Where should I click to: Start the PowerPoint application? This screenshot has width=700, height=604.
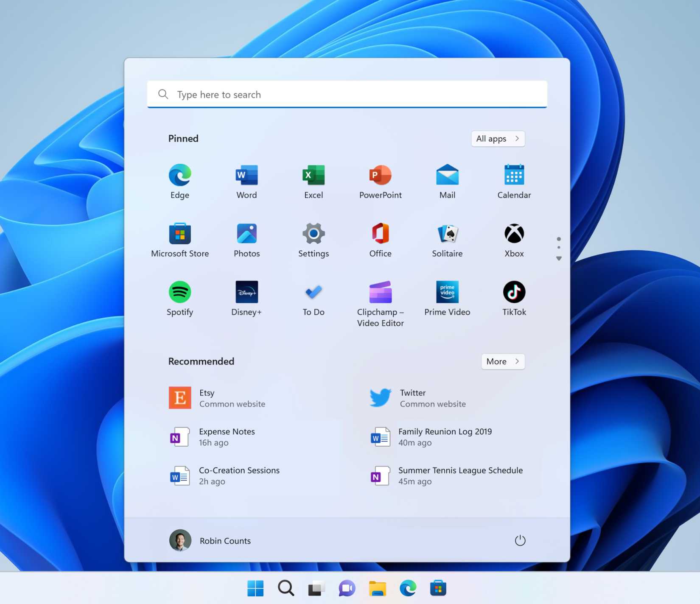pos(380,180)
